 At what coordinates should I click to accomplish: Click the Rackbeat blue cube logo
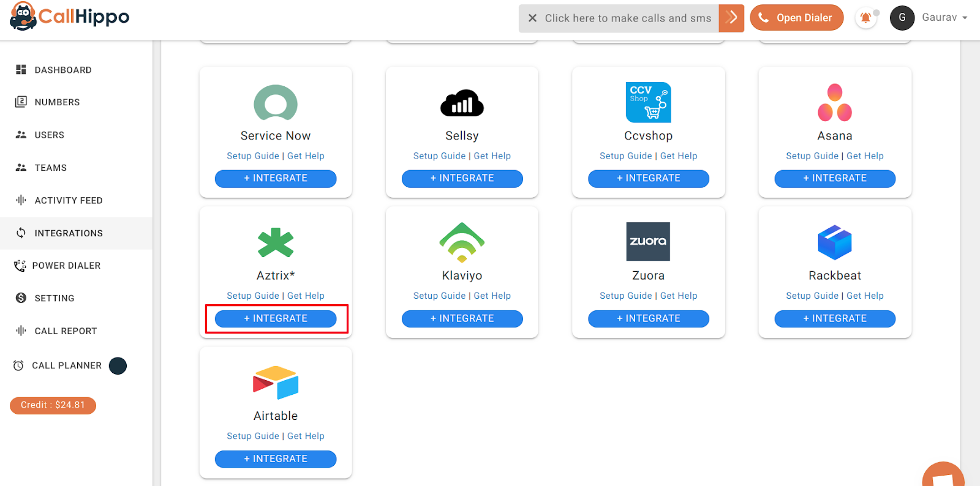pyautogui.click(x=835, y=242)
